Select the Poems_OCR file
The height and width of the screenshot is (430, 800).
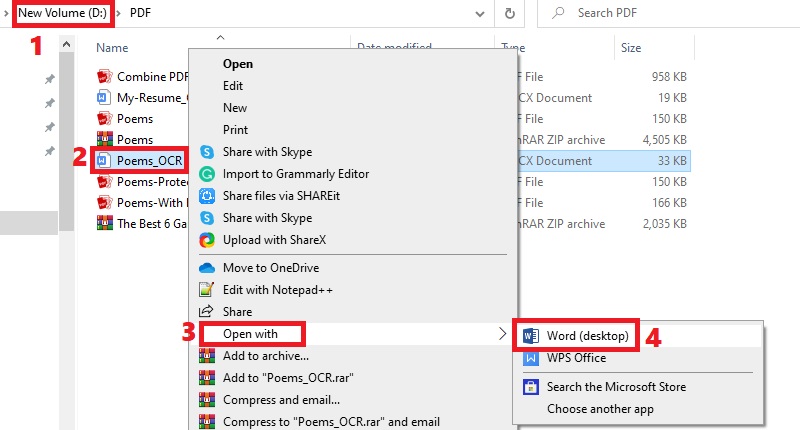point(149,161)
